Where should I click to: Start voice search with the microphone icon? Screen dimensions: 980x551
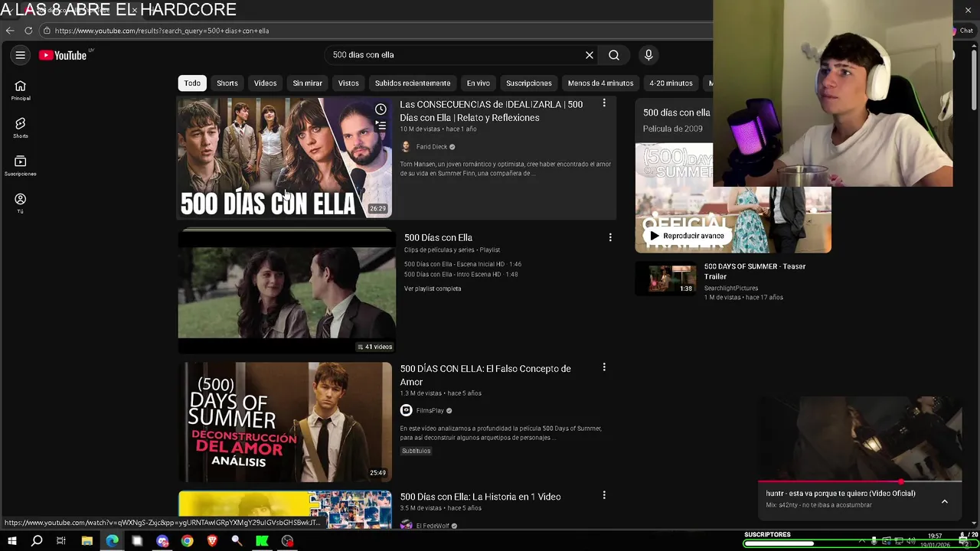click(648, 55)
